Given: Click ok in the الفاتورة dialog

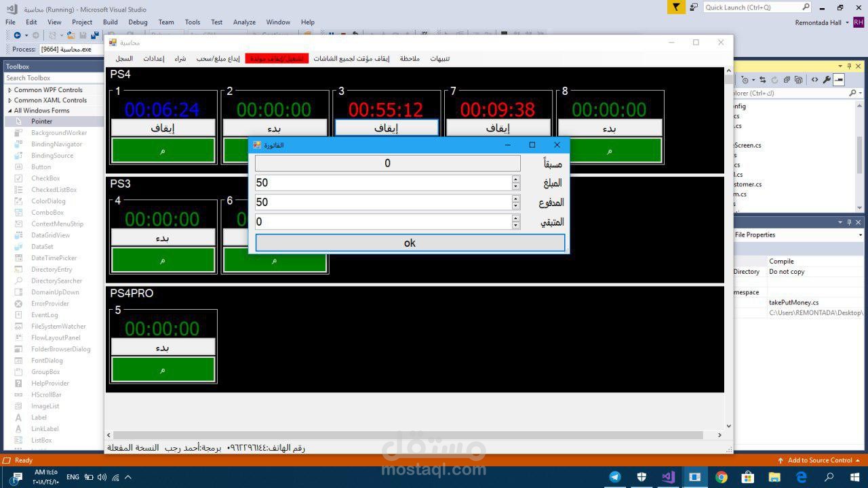Looking at the screenshot, I should 410,243.
